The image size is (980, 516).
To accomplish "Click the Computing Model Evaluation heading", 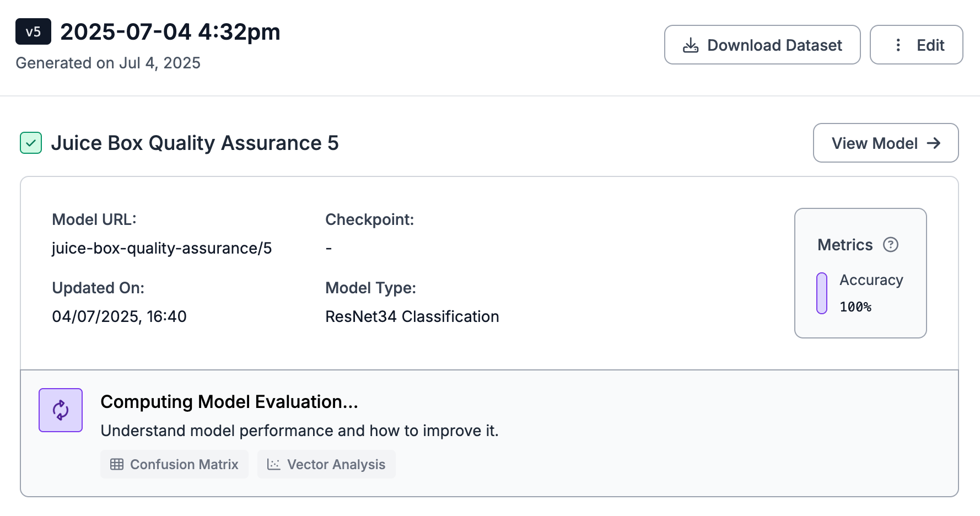I will pos(229,402).
